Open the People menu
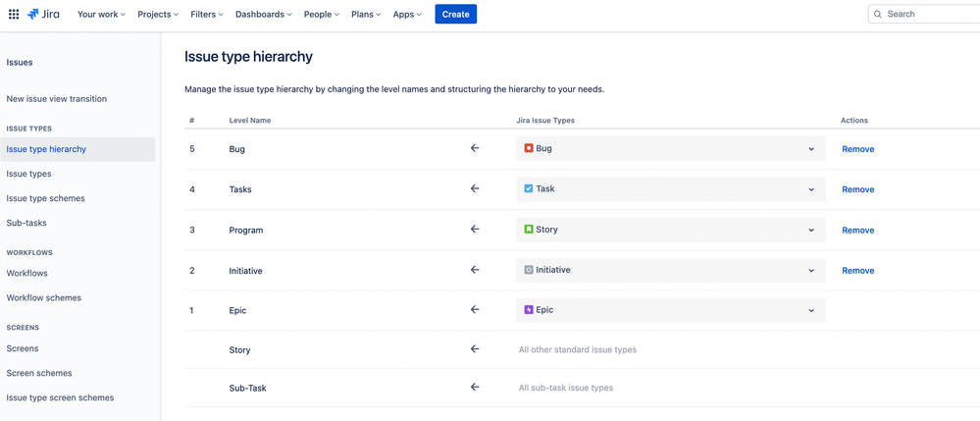 (321, 15)
